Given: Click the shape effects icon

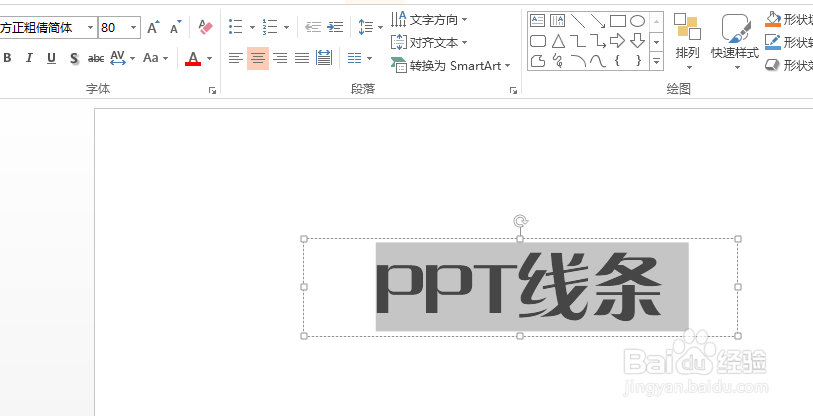Looking at the screenshot, I should pos(773,65).
